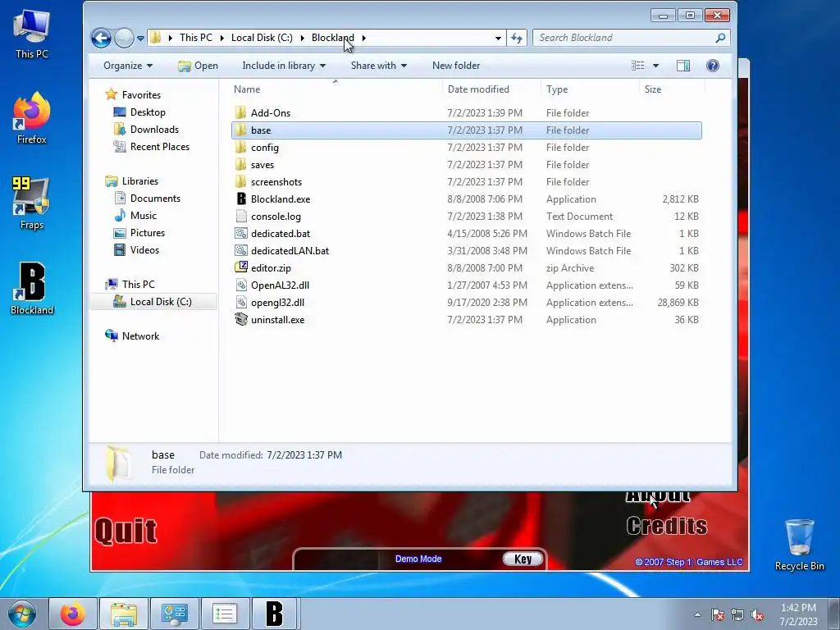Click the Firefox desktop shortcut

32,118
